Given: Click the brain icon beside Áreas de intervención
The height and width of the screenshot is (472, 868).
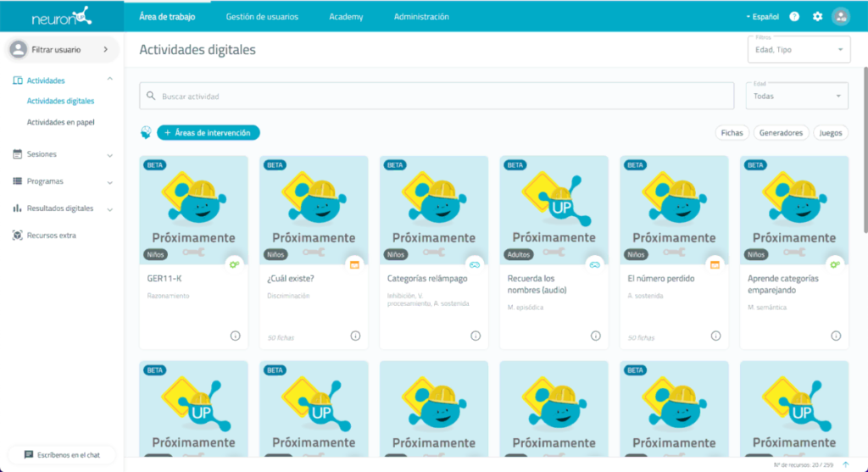Looking at the screenshot, I should click(147, 132).
